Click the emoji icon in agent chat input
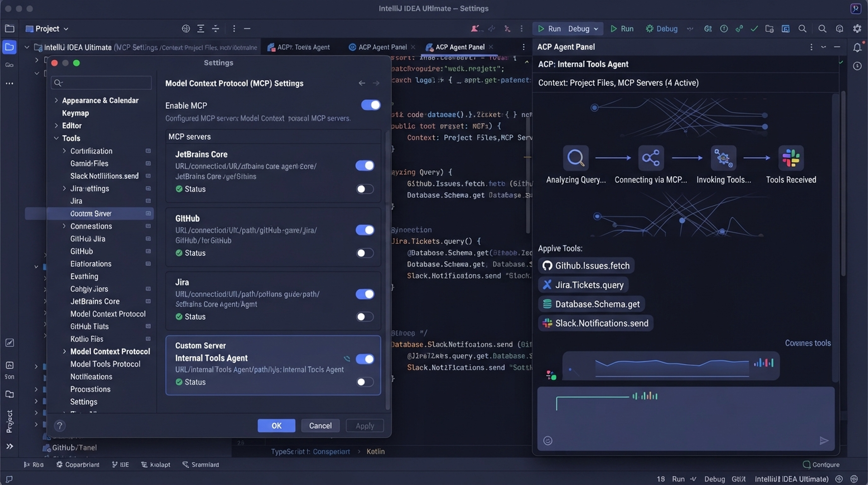868x485 pixels. point(548,440)
